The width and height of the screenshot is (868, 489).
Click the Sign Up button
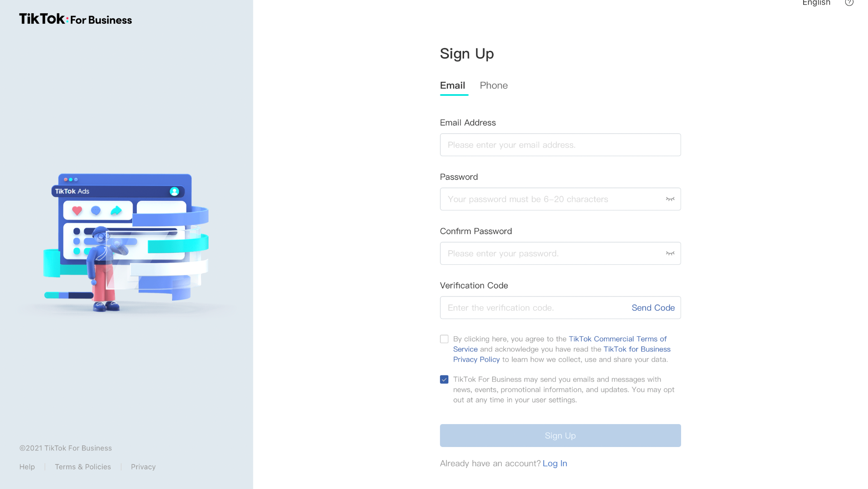560,436
